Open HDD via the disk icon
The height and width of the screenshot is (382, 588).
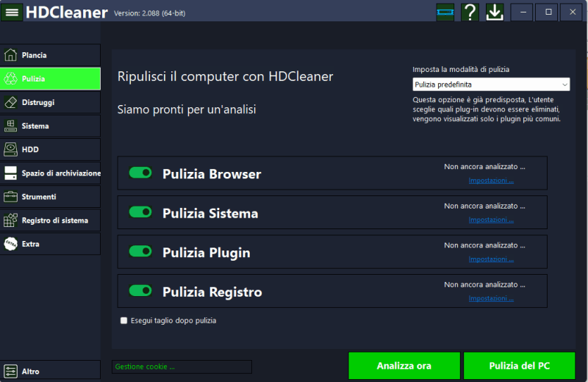[11, 149]
